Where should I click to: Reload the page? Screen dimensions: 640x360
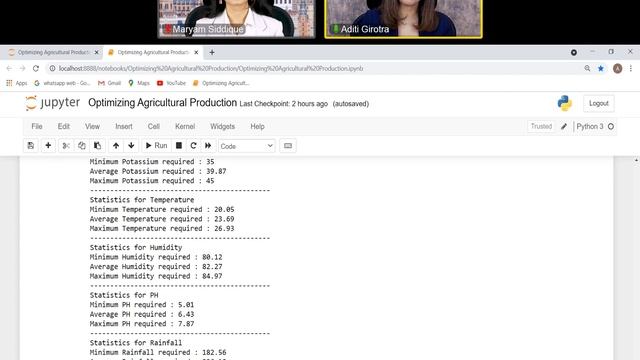(x=36, y=69)
